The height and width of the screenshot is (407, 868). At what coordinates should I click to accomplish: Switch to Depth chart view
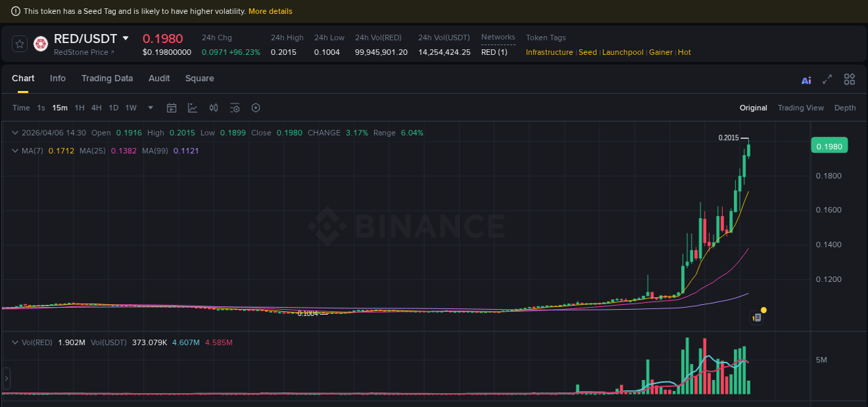click(x=845, y=108)
